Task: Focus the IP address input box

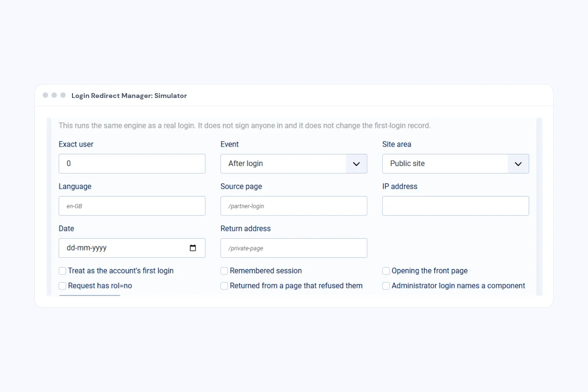Action: [x=456, y=206]
